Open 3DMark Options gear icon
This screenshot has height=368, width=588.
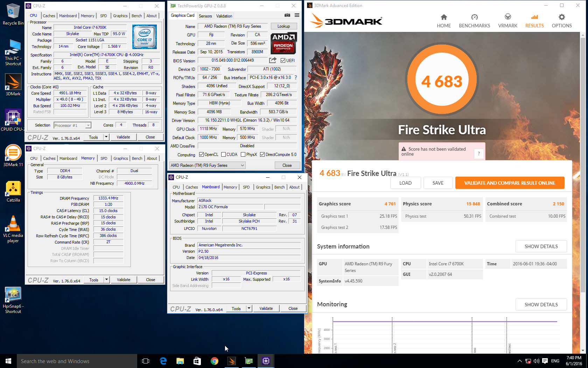(561, 18)
